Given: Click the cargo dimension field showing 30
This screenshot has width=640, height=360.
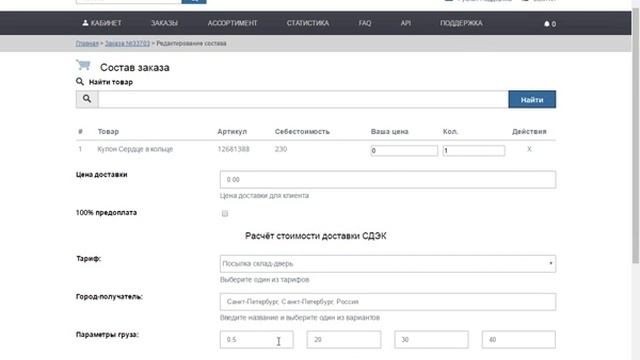Looking at the screenshot, I should point(431,340).
